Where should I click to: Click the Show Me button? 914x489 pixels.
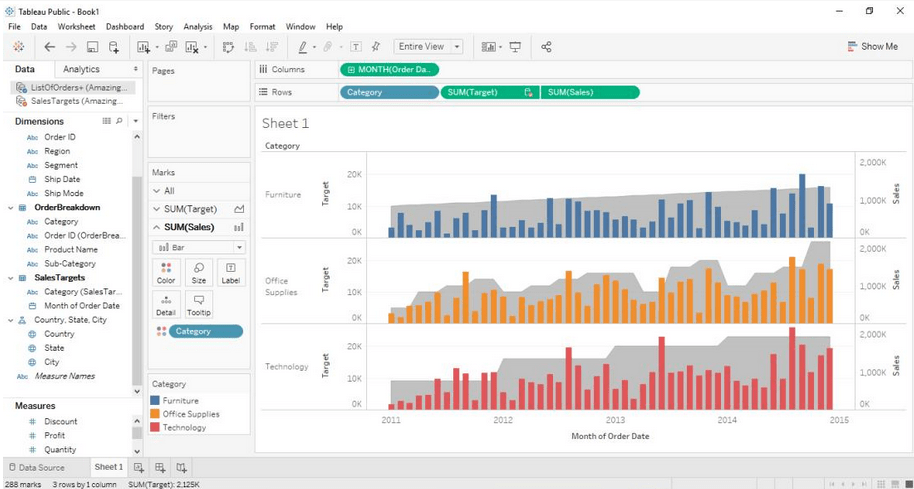pyautogui.click(x=872, y=47)
